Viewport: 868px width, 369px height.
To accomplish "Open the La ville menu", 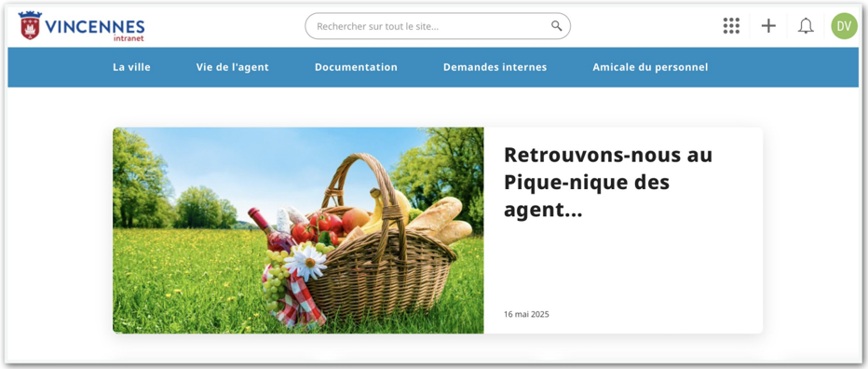I will point(131,67).
